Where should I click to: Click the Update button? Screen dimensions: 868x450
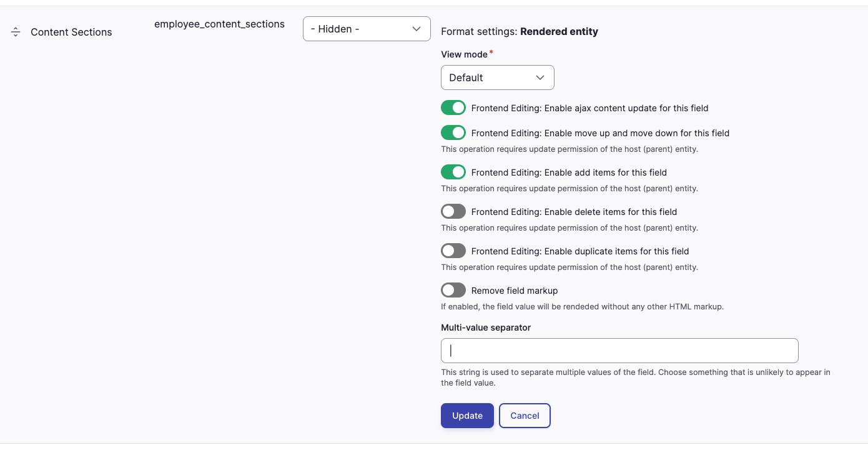coord(467,416)
